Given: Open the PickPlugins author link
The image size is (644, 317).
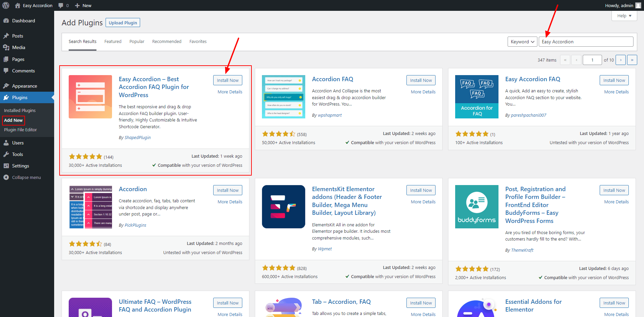Looking at the screenshot, I should coord(135,225).
